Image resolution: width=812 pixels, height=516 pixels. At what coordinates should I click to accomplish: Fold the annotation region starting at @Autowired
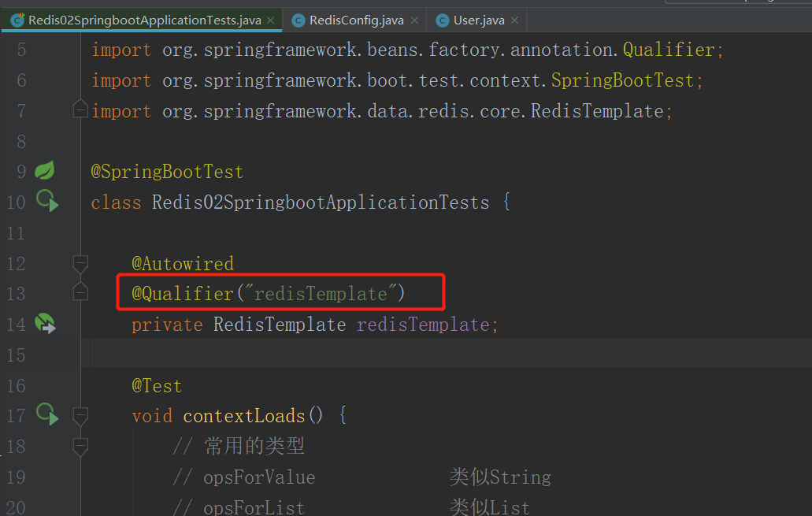coord(80,262)
